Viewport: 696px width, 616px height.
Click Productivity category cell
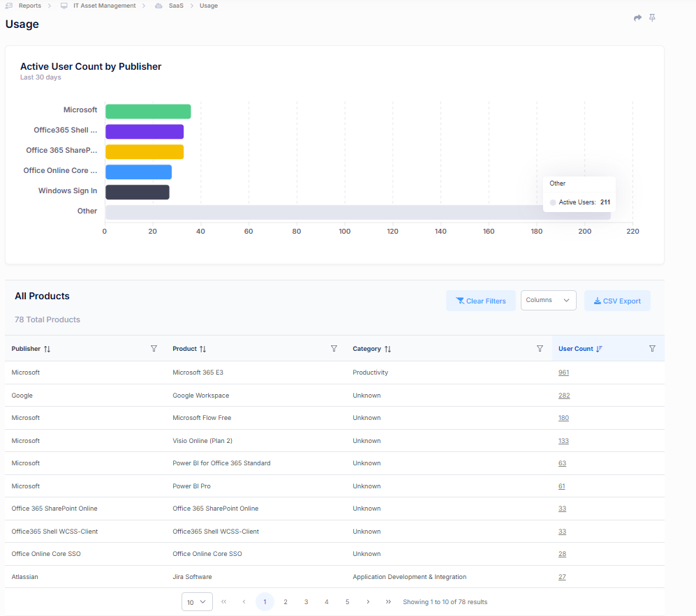tap(370, 373)
